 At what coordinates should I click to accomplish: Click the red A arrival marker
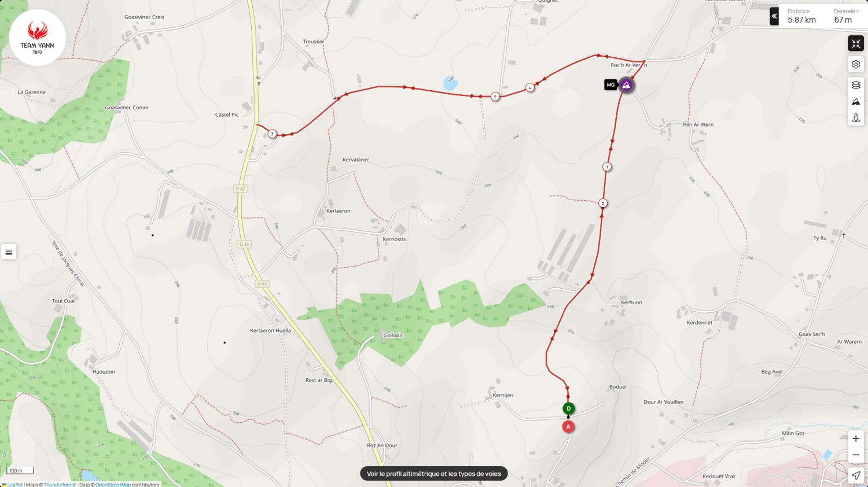click(568, 427)
